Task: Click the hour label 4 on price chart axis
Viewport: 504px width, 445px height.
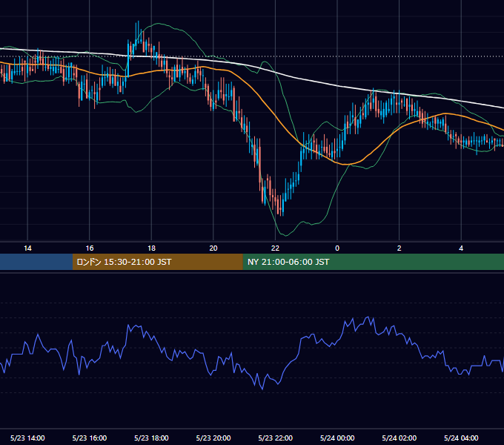Action: point(461,248)
